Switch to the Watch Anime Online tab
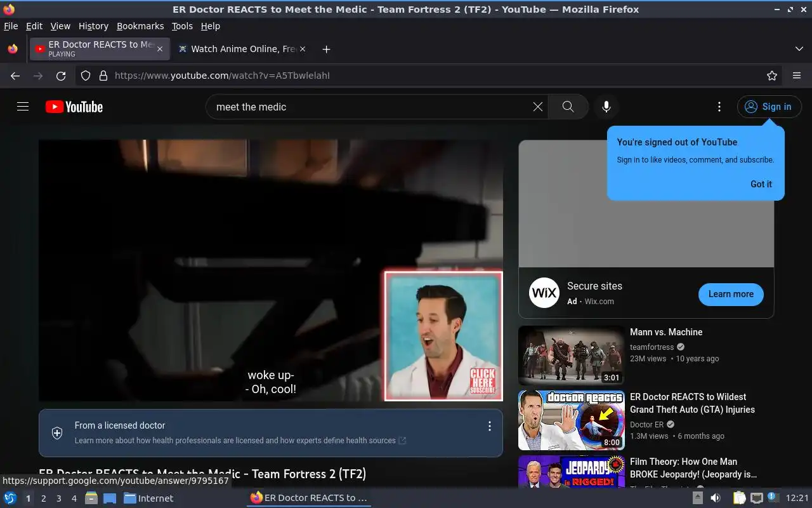The height and width of the screenshot is (508, 812). 241,49
